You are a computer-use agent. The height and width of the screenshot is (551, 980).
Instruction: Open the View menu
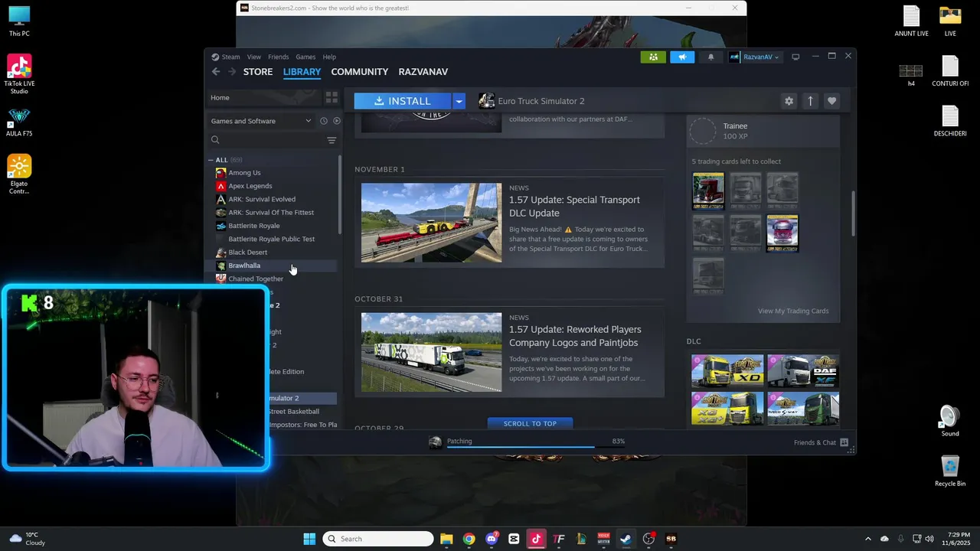[253, 57]
